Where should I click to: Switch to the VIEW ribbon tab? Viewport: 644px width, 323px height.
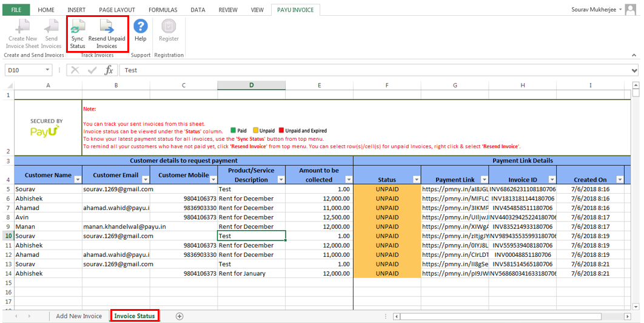point(257,10)
